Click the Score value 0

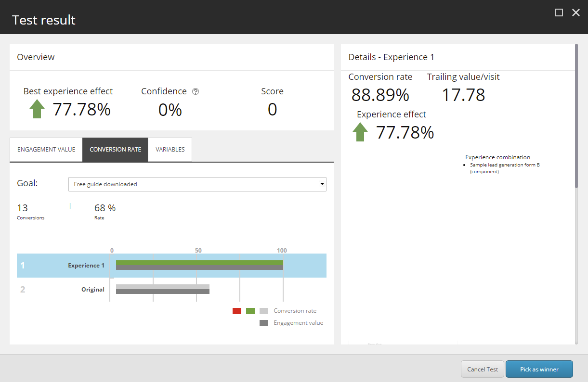[273, 110]
